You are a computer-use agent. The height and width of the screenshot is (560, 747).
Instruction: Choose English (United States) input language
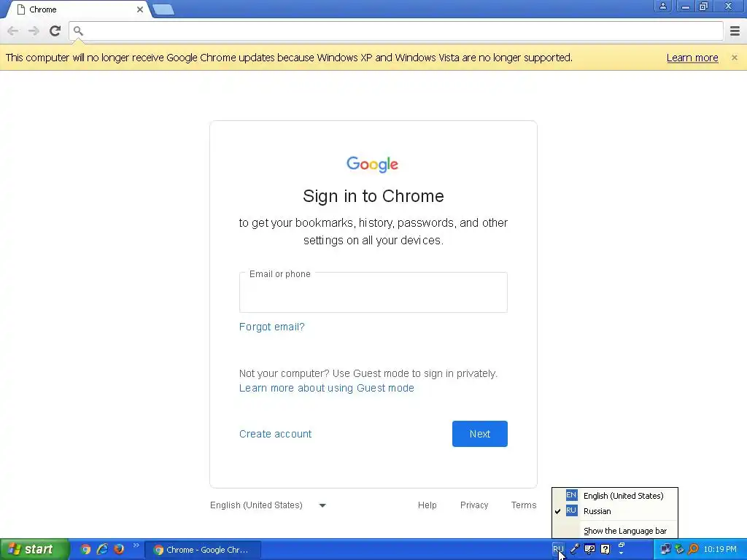[x=614, y=496]
